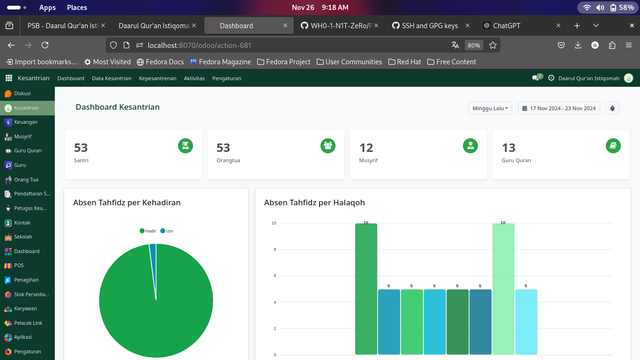
Task: Click the Guru Quran card icon
Action: [x=613, y=146]
